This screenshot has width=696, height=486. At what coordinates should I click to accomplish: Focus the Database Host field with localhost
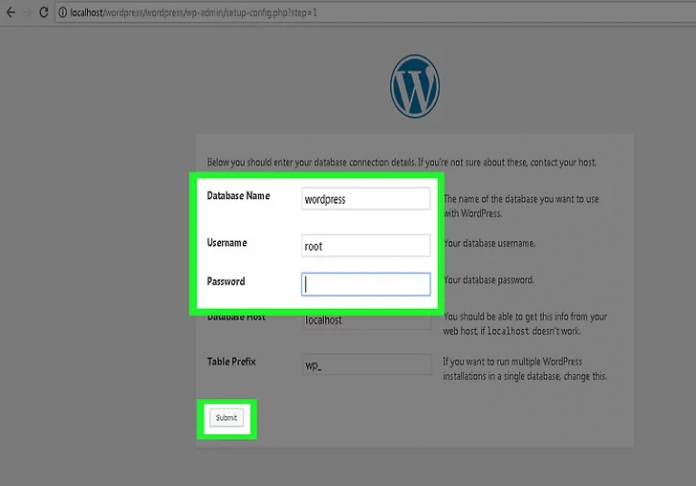click(x=366, y=321)
